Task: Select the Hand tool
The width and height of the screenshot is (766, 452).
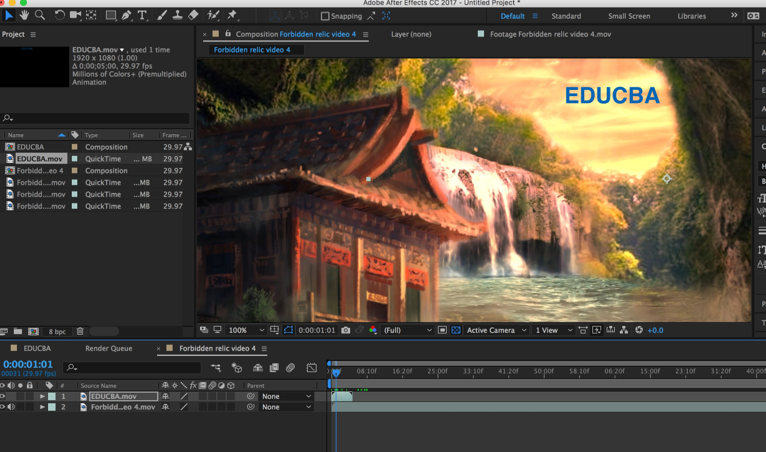Action: (24, 16)
